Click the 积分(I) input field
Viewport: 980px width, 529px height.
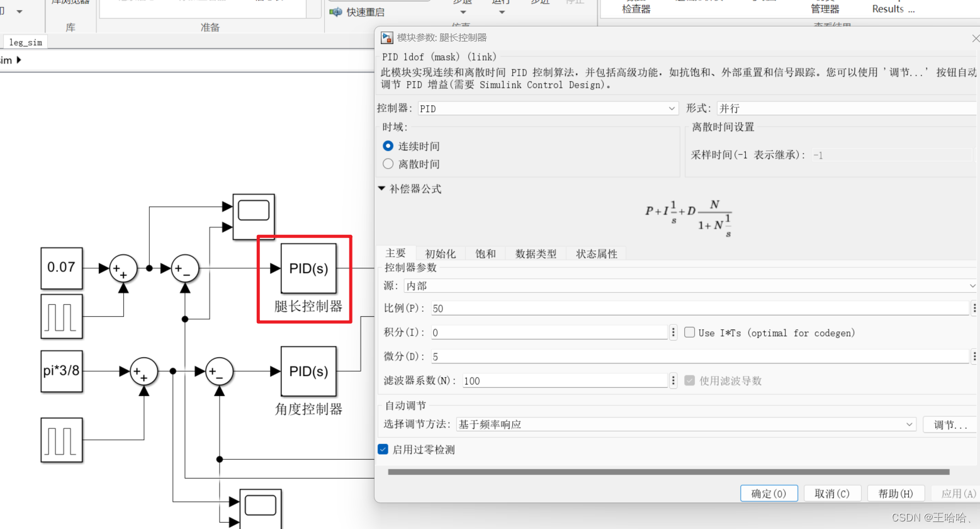(x=549, y=333)
